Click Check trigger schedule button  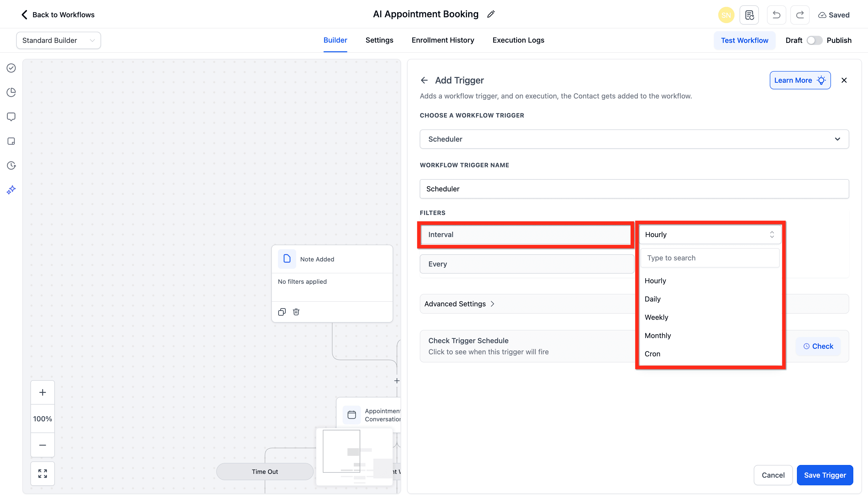coord(818,346)
